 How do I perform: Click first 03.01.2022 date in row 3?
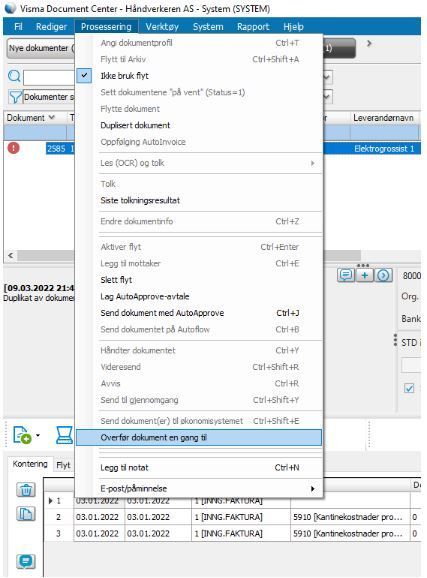97,534
